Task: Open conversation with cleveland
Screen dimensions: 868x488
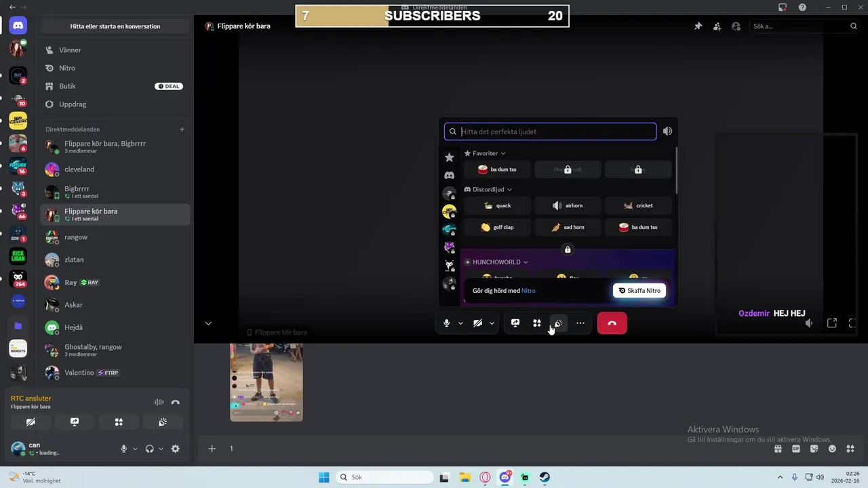Action: click(x=115, y=169)
